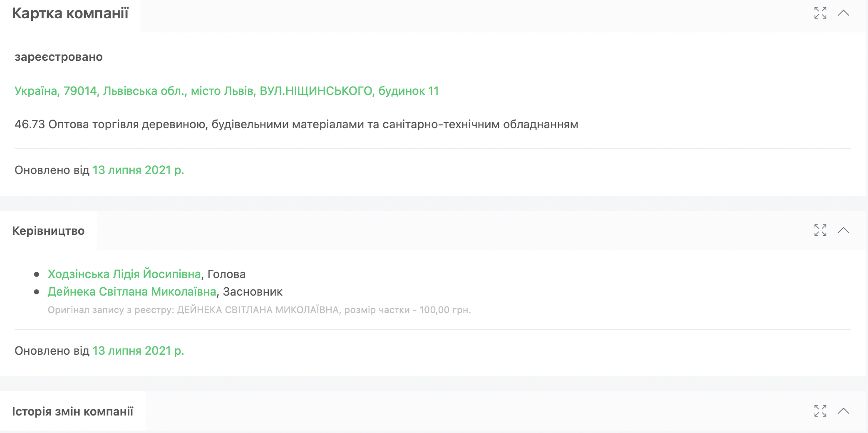Click the update date in Картка компанії

(x=138, y=170)
